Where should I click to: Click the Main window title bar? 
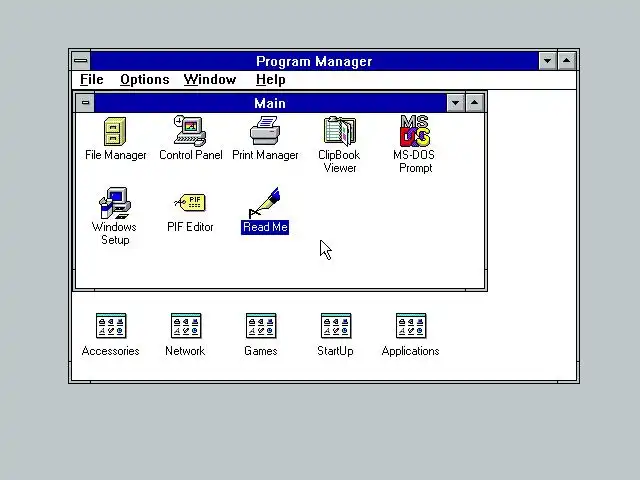[x=270, y=103]
